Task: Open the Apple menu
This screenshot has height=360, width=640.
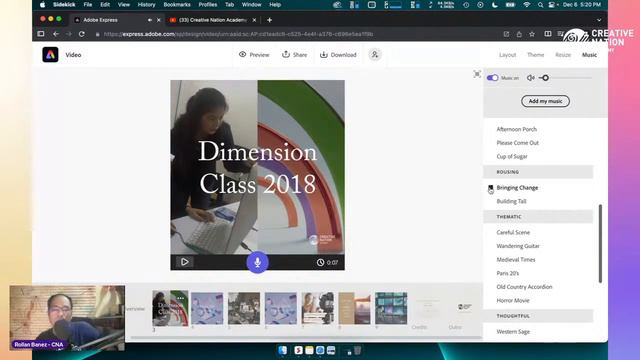Action: (42, 5)
